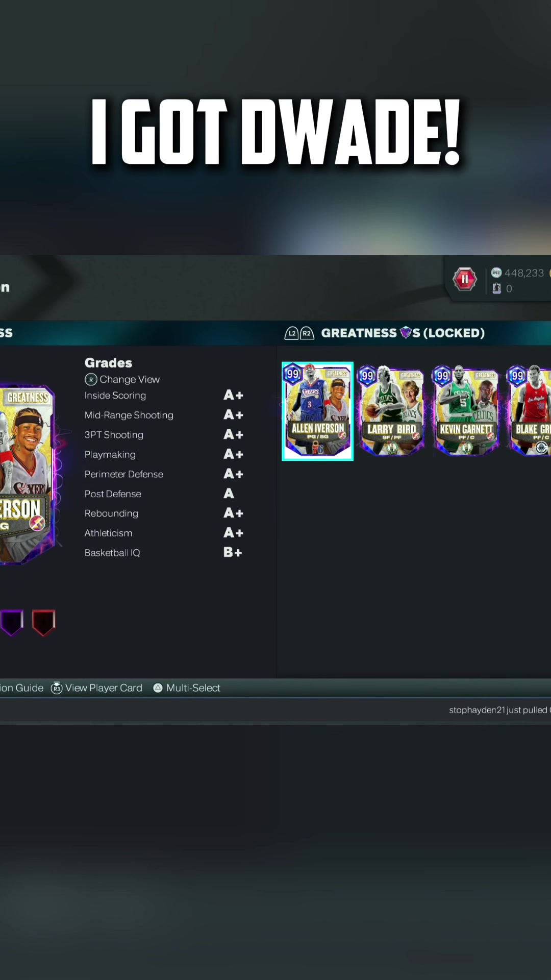Click the triangle Multi-Select icon
Viewport: 551px width, 980px height.
coord(158,688)
